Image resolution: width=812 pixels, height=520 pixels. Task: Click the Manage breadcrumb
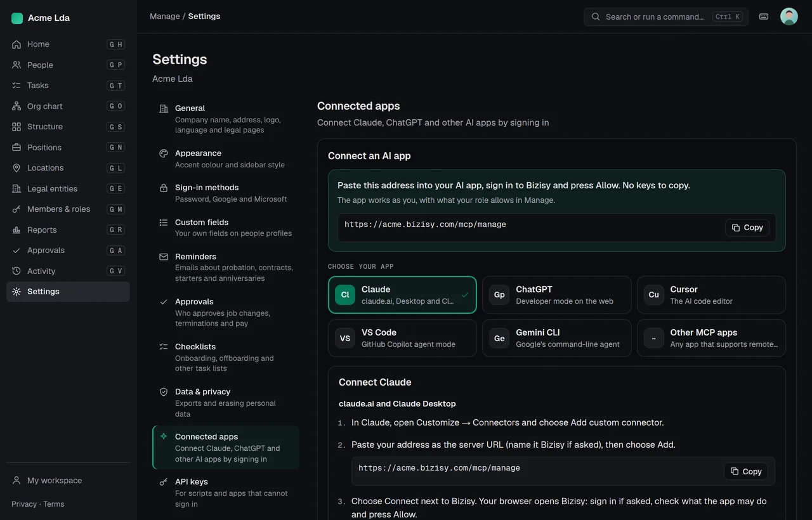pyautogui.click(x=165, y=16)
